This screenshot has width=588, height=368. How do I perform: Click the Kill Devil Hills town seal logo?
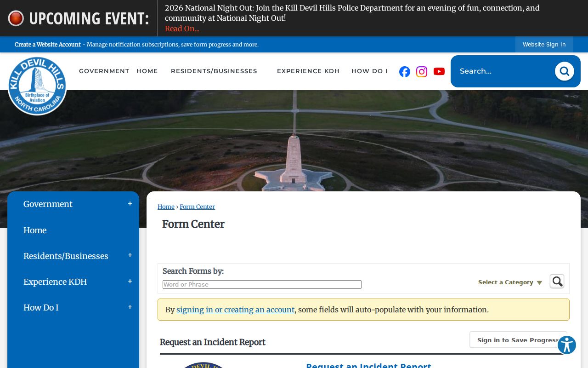(37, 86)
